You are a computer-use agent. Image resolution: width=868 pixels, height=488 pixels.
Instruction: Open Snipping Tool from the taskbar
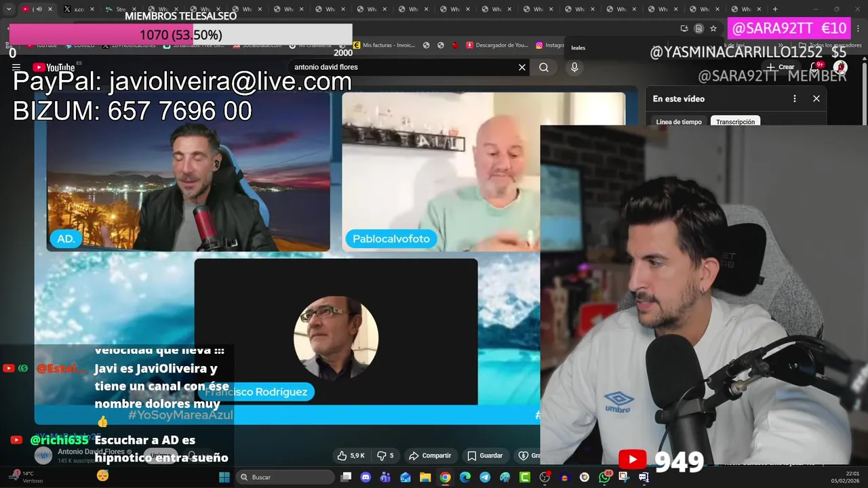[x=624, y=477]
